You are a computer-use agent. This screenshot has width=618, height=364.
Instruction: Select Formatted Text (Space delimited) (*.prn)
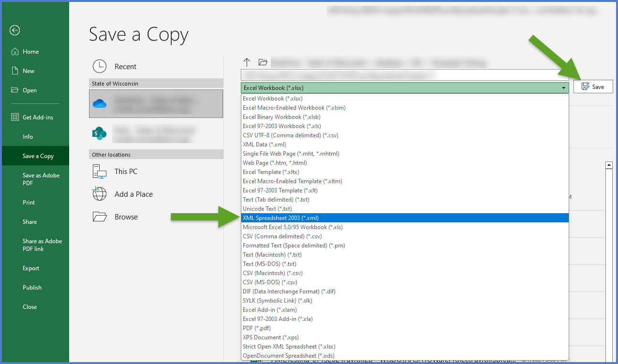point(405,246)
